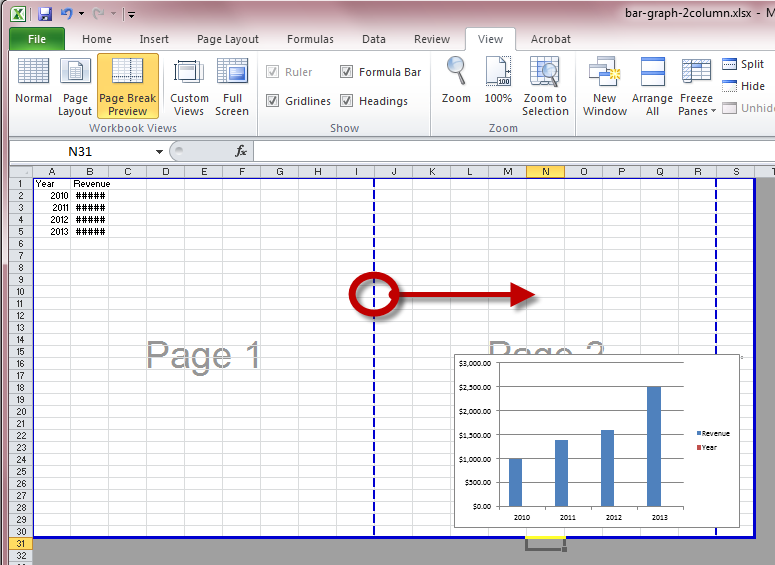The image size is (775, 565).
Task: Hide the current window
Action: (x=743, y=86)
